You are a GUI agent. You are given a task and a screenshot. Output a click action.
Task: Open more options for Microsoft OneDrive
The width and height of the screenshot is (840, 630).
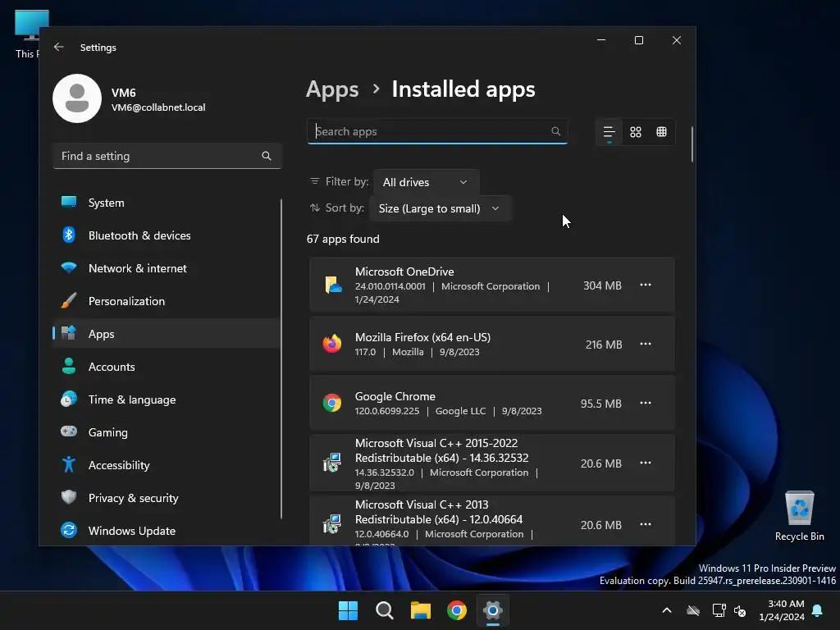pos(646,285)
